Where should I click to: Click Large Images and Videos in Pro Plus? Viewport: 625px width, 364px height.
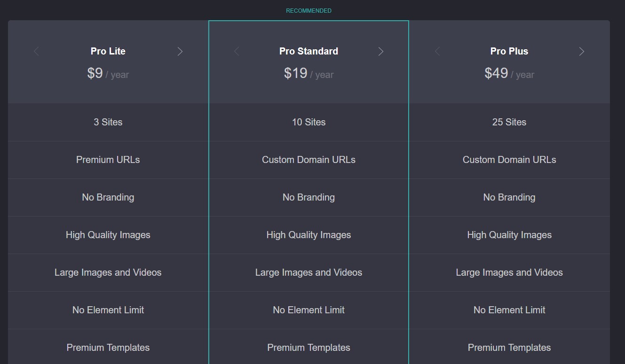(509, 272)
